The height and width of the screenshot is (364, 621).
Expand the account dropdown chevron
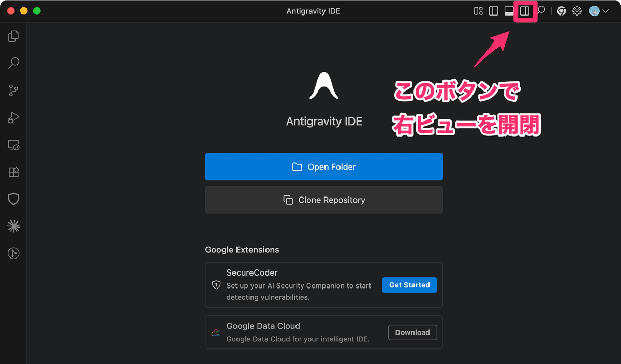[x=605, y=11]
